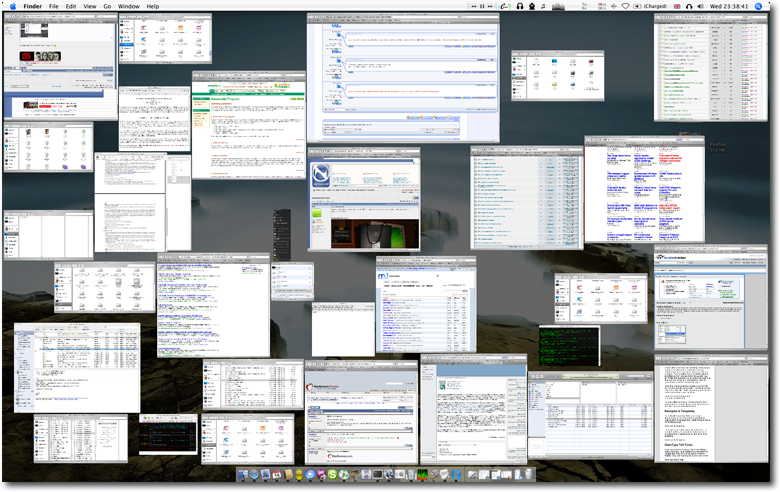
Task: Select the green-text Terminal window thumbnail
Action: tap(569, 347)
